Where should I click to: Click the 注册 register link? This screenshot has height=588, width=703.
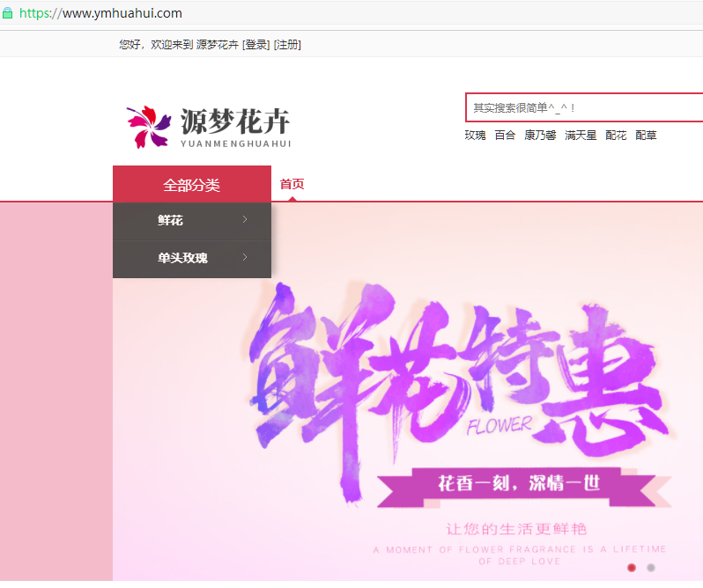pos(287,45)
